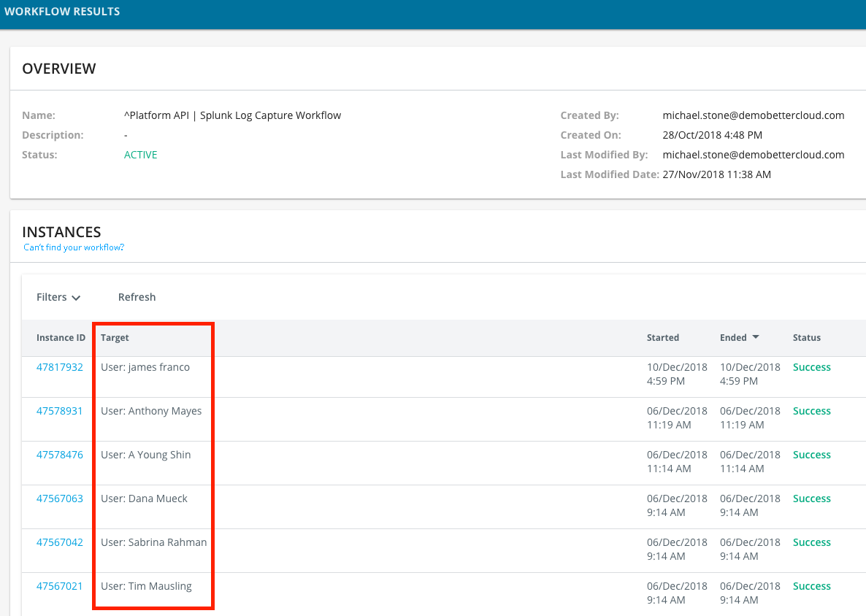Open instance 47817932

(60, 367)
